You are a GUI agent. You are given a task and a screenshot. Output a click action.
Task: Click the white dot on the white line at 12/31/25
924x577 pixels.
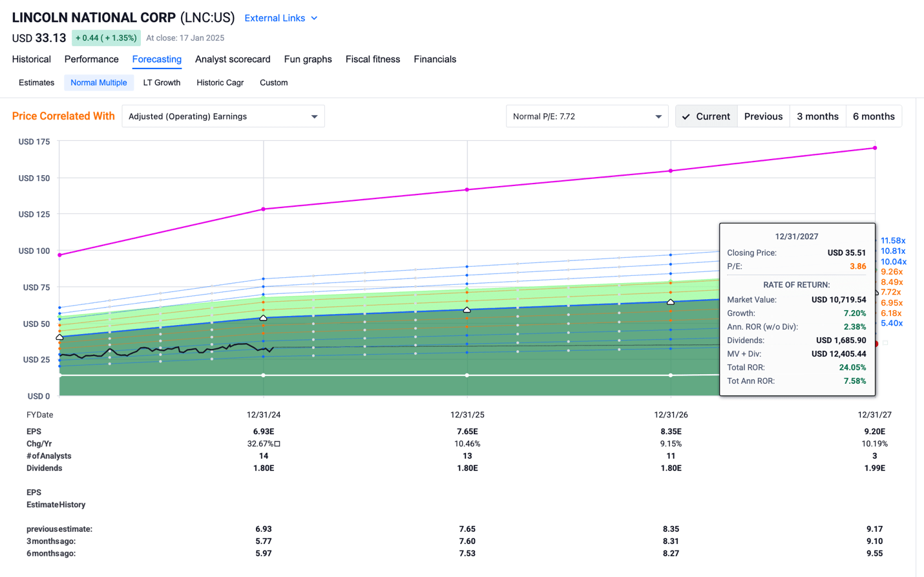(467, 375)
